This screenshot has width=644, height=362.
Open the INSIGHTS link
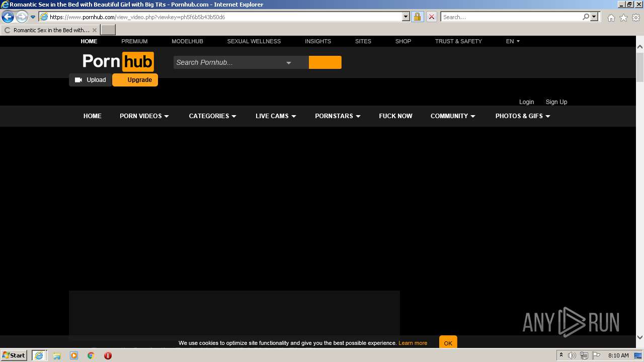click(x=318, y=41)
